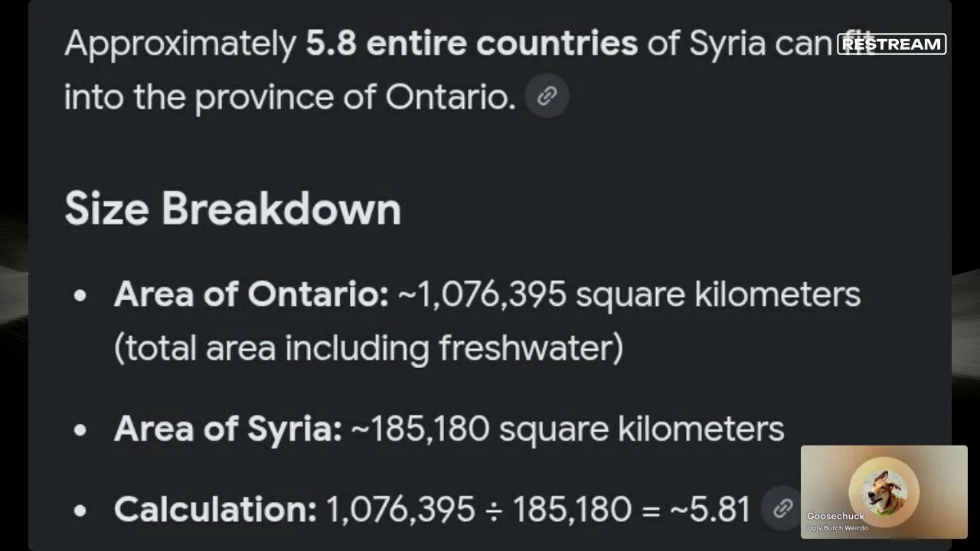Click the 'Calculation:' label
980x551 pixels.
pyautogui.click(x=215, y=510)
